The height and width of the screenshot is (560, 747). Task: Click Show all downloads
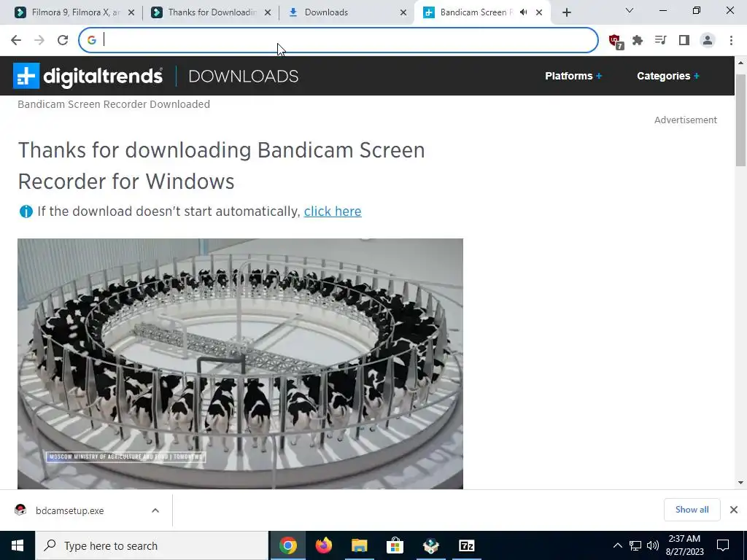(692, 510)
